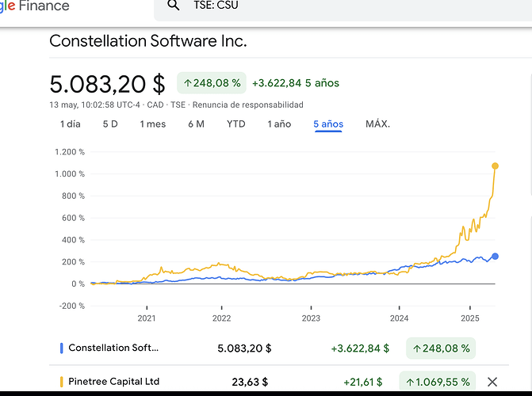The image size is (532, 396).
Task: Click the 2021 label on chart axis
Action: point(147,318)
